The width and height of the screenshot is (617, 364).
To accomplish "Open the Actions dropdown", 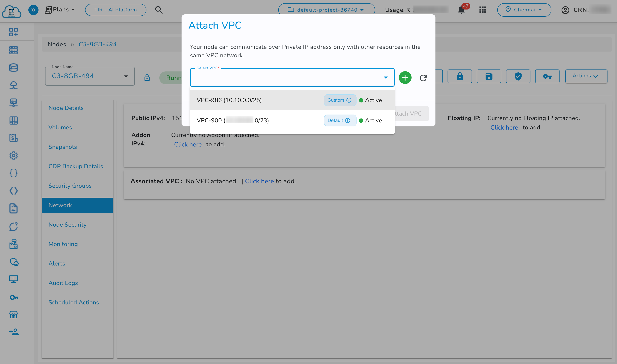I will coord(586,76).
